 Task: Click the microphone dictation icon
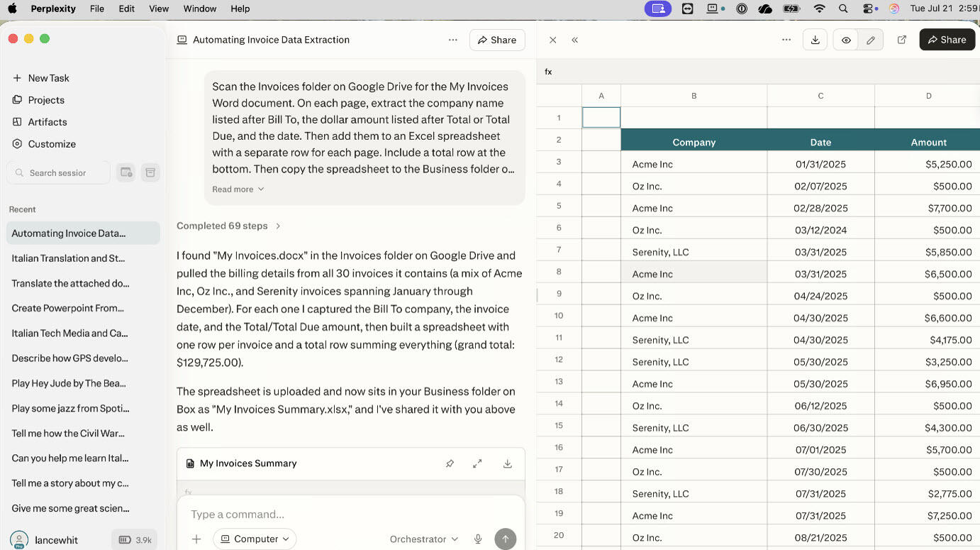coord(478,539)
